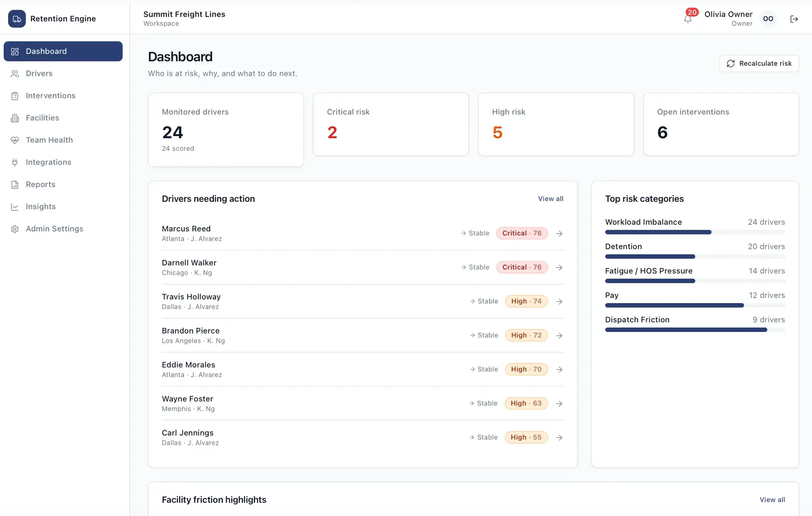
Task: Open the Integrations page
Action: [63, 162]
